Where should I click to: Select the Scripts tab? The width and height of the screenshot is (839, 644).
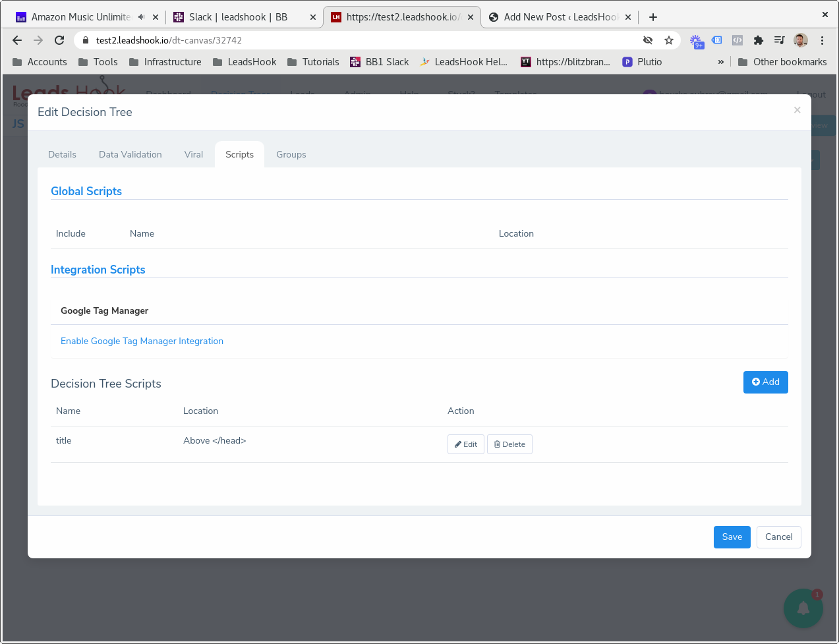click(239, 154)
